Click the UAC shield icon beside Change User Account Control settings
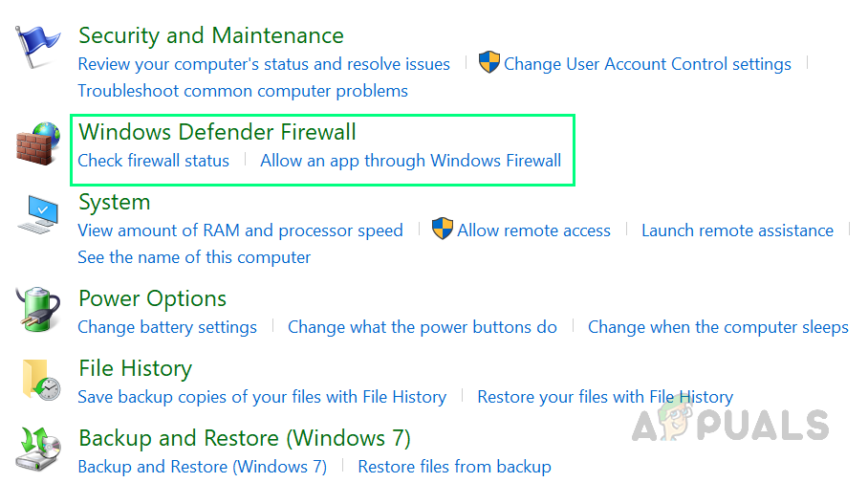The image size is (868, 483). pos(489,64)
